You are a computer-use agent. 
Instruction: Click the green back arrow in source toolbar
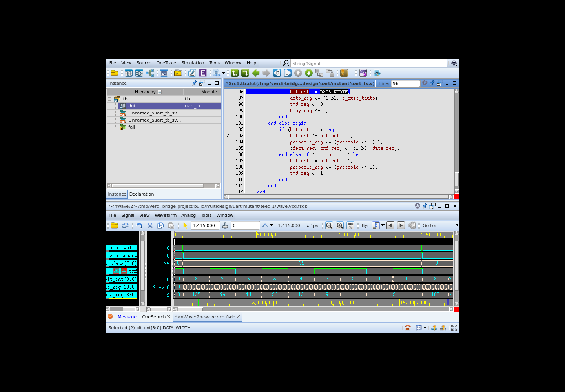click(x=256, y=73)
